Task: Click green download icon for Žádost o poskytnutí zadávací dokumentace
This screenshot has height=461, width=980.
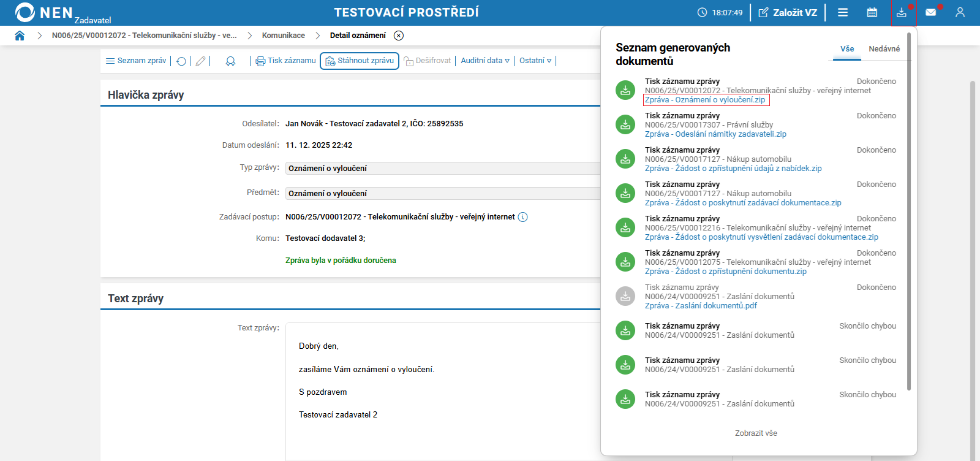Action: pos(625,194)
